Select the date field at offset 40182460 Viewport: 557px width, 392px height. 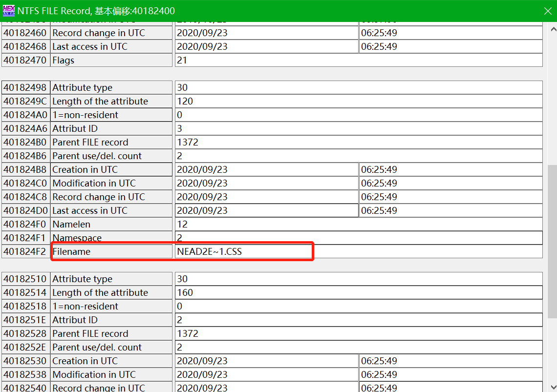point(266,33)
